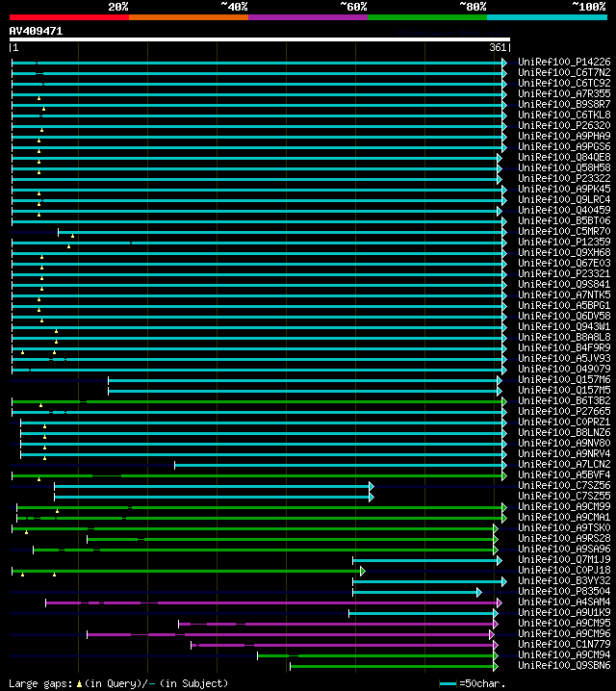Click the purple ~60% identity legend segment
The image size is (616, 691).
[308, 17]
